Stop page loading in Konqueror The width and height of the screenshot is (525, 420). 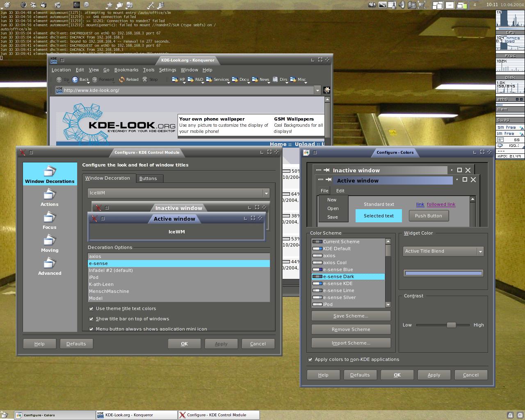pyautogui.click(x=150, y=80)
